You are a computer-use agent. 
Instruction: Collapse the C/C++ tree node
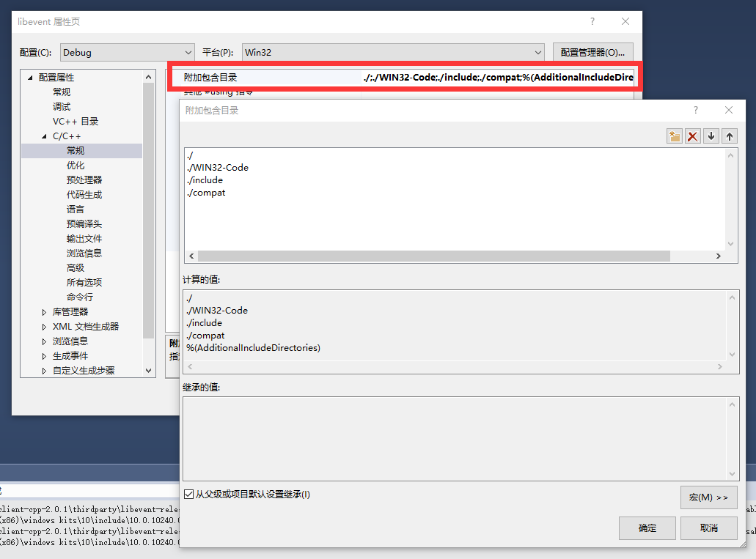click(44, 135)
